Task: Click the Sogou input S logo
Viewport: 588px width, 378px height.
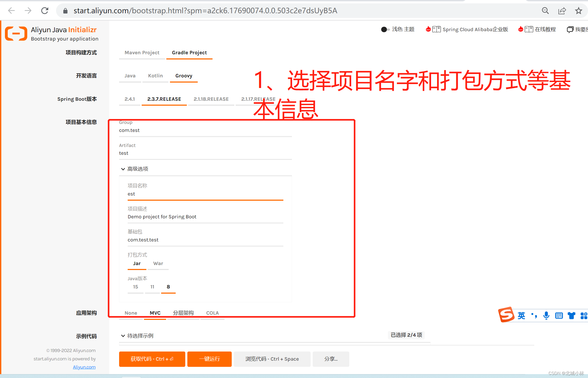Action: click(506, 315)
